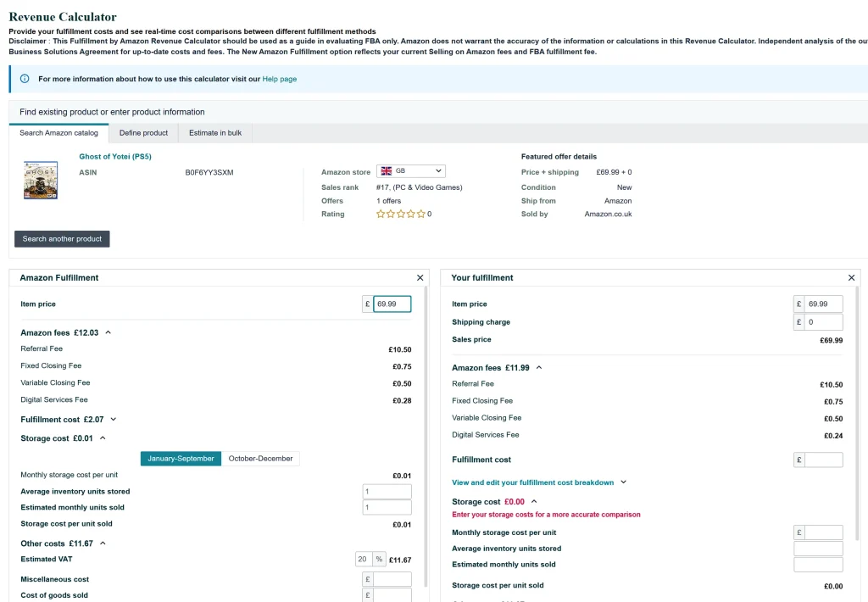Click the Your fulfillment Digital Services Fee £0.24
Viewport: 868px width, 602px height.
(x=833, y=436)
